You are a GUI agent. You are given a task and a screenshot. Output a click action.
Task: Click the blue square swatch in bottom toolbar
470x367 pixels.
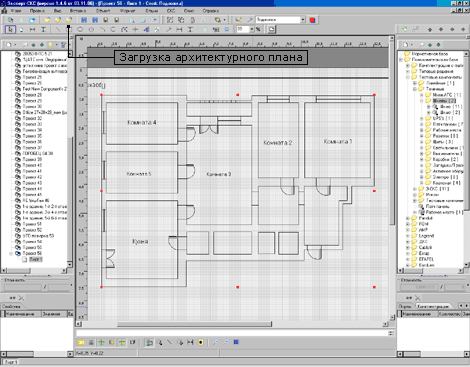[x=236, y=342]
